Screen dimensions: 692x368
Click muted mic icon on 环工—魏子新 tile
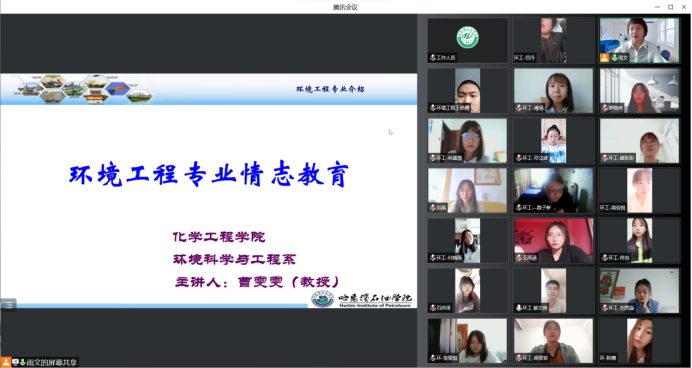point(519,208)
